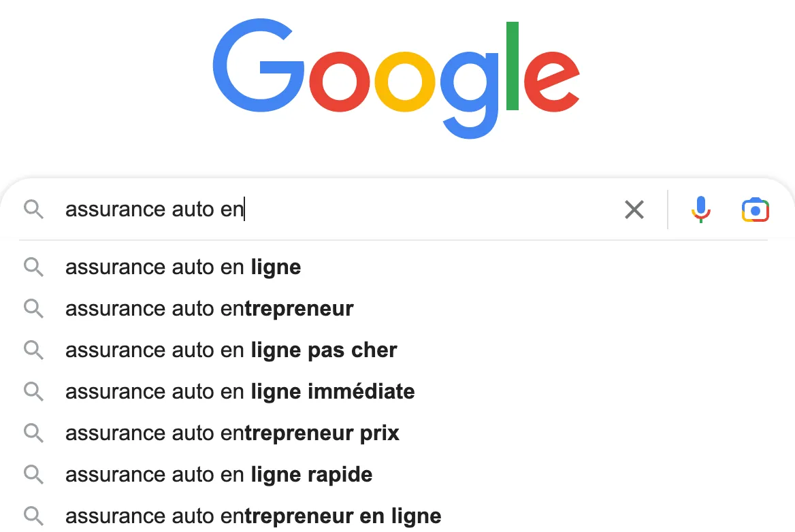This screenshot has height=532, width=795.
Task: Click magnifier icon beside 'assurance auto en ligne'
Action: coord(33,267)
